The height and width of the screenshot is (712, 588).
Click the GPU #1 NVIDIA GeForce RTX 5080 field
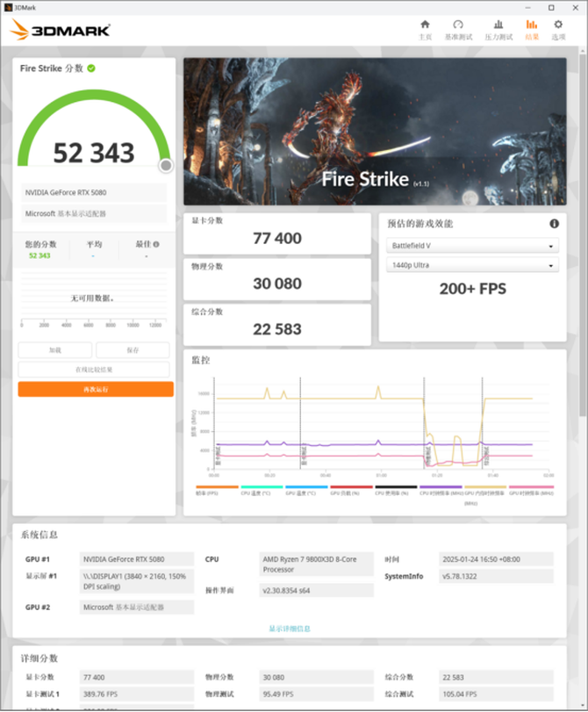point(137,559)
